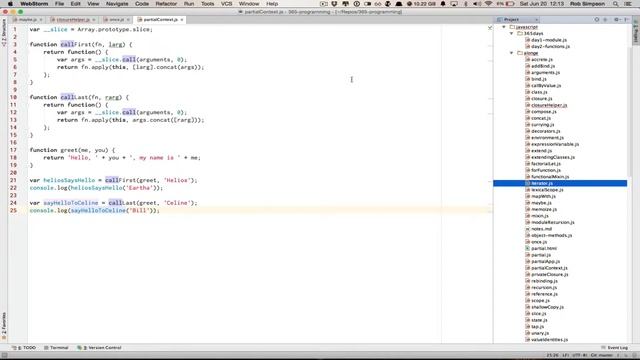This screenshot has width=640, height=360.
Task: Open valueIdentities.js in project tree
Action: pos(549,340)
